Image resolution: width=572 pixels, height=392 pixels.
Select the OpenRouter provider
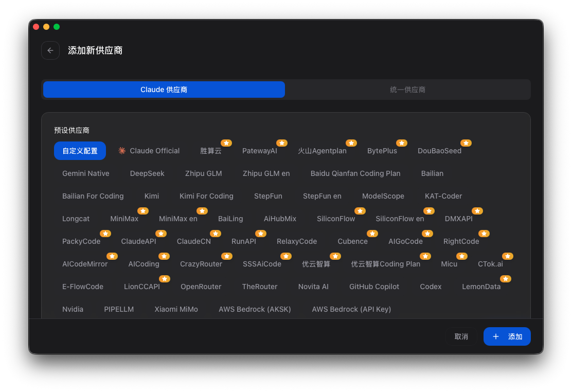point(201,287)
